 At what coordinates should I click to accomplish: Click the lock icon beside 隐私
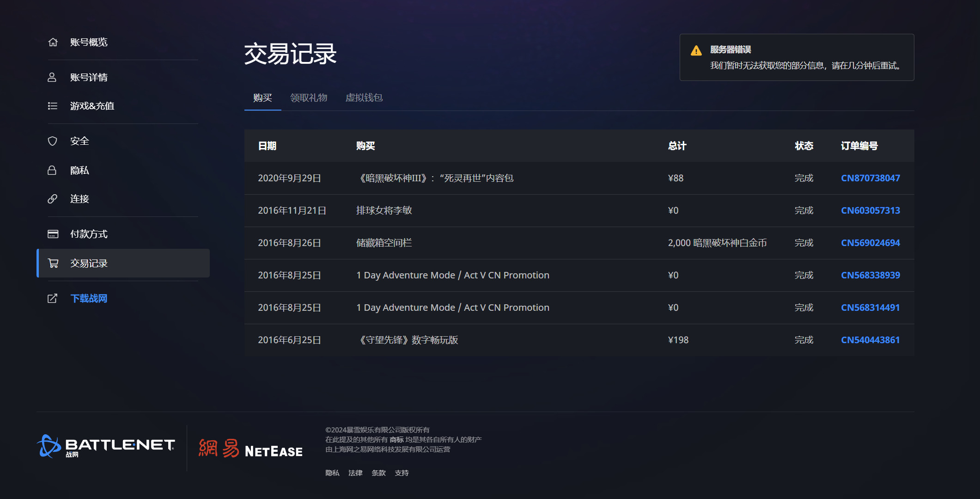pyautogui.click(x=52, y=170)
